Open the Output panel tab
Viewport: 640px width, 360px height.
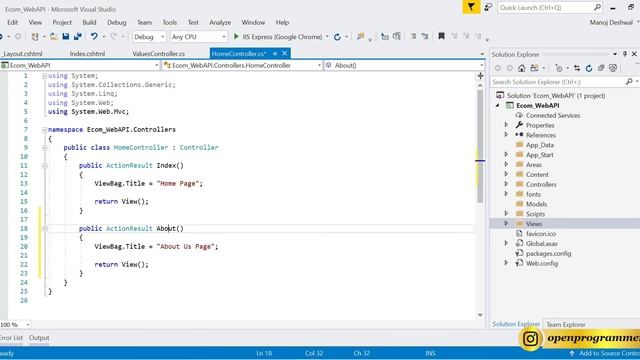coord(39,338)
